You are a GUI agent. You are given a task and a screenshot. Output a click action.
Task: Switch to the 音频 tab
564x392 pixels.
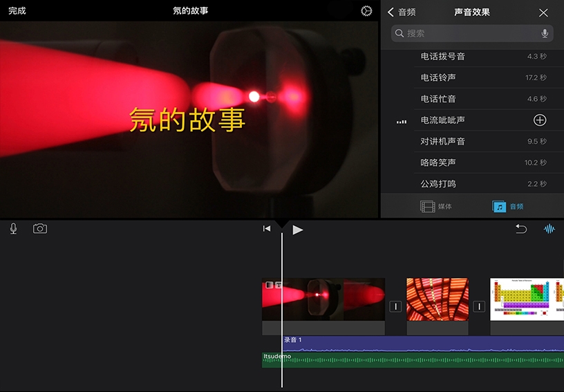(x=508, y=206)
